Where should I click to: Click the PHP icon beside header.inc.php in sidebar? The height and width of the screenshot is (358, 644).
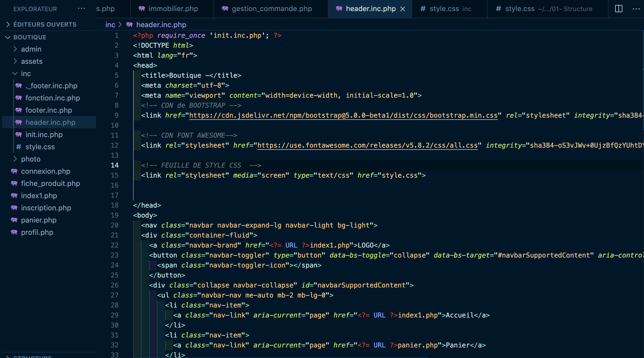(x=18, y=122)
